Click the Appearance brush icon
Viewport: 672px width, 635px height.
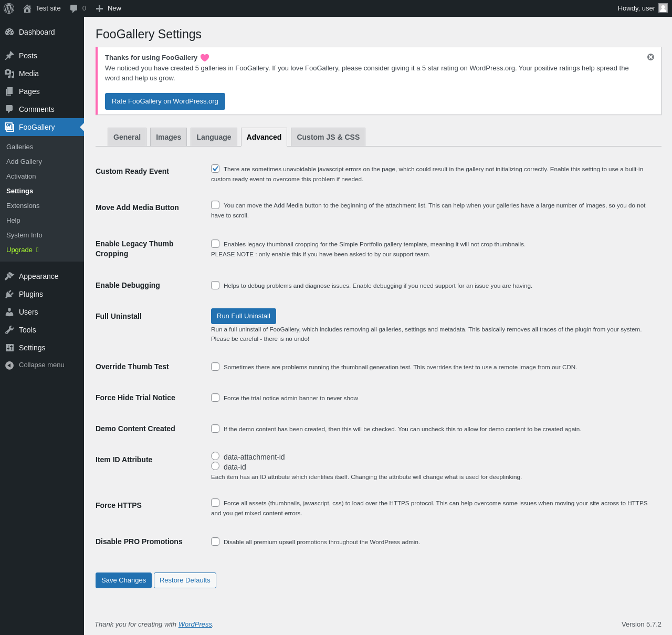[9, 276]
